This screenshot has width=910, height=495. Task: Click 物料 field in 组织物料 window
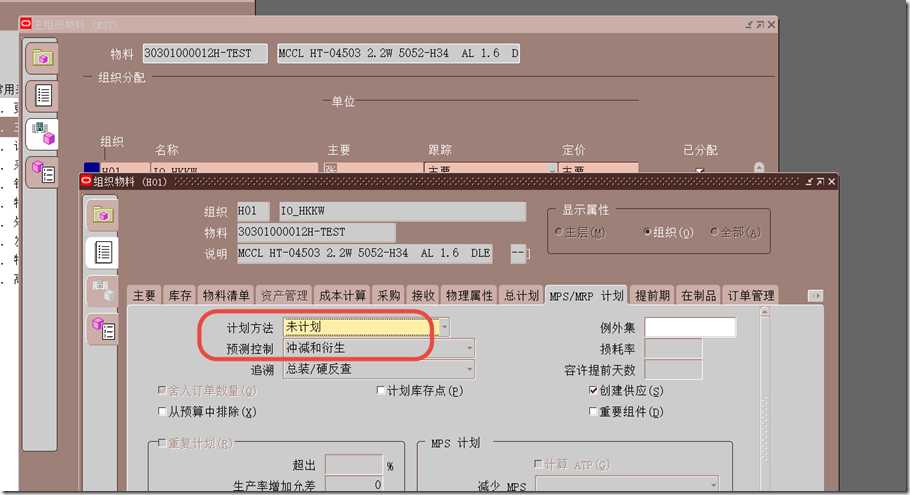316,232
